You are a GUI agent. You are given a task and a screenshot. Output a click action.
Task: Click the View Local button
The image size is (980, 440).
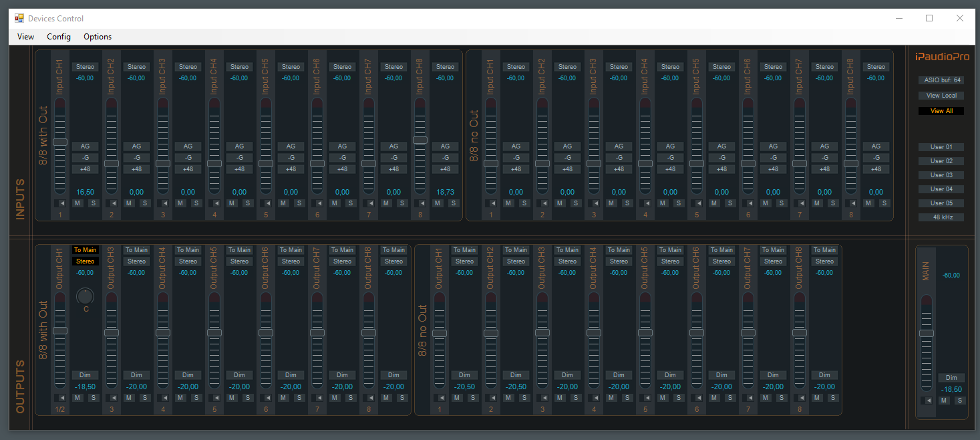coord(941,96)
